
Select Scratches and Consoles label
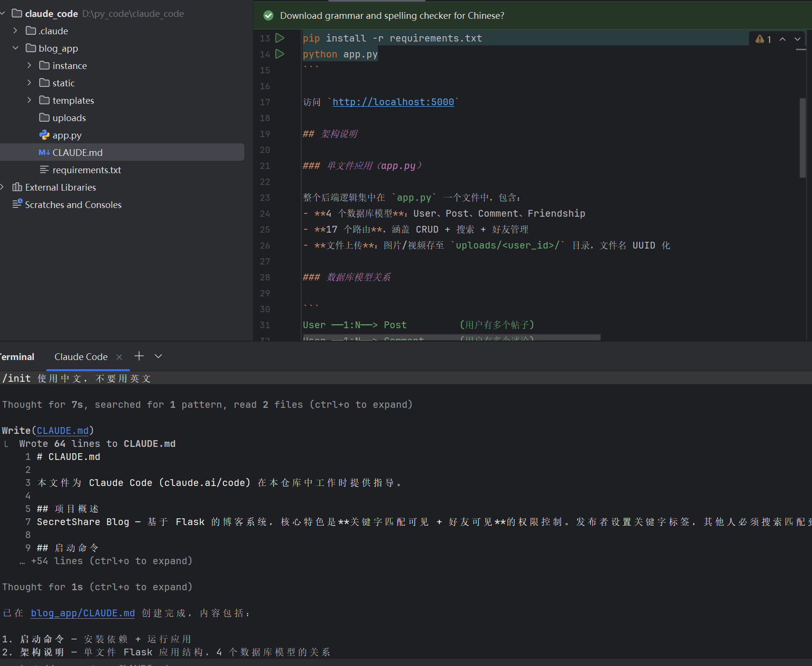tap(73, 205)
